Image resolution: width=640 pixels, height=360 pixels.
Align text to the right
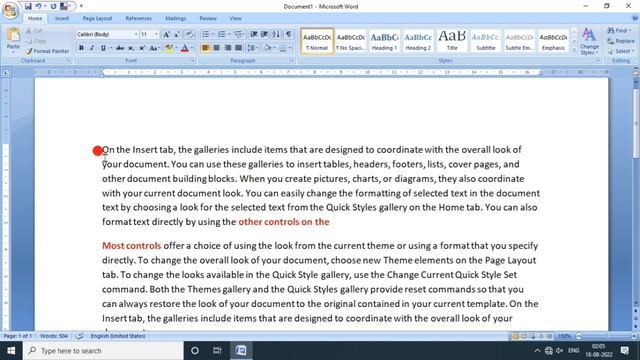click(x=227, y=48)
